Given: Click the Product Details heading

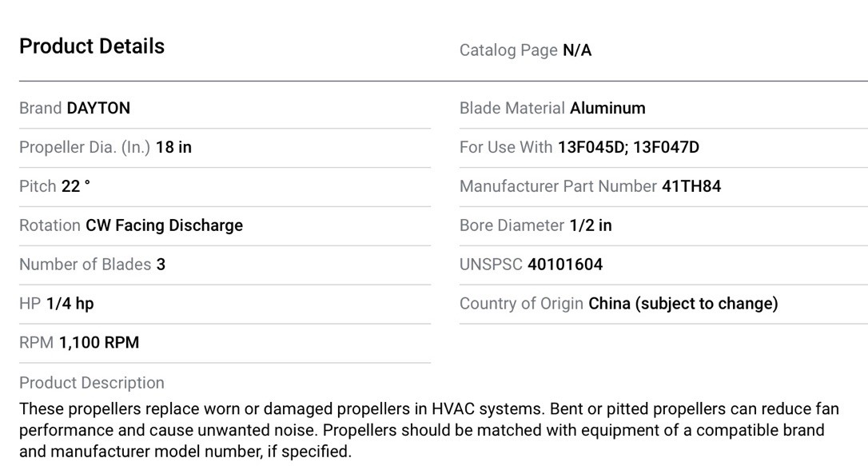Looking at the screenshot, I should pyautogui.click(x=92, y=46).
